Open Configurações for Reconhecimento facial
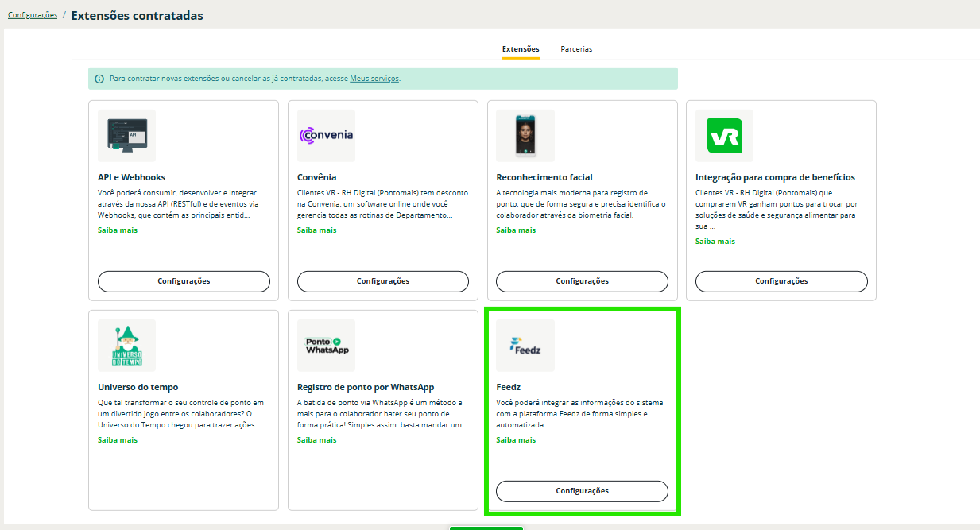The width and height of the screenshot is (980, 530). pyautogui.click(x=582, y=281)
